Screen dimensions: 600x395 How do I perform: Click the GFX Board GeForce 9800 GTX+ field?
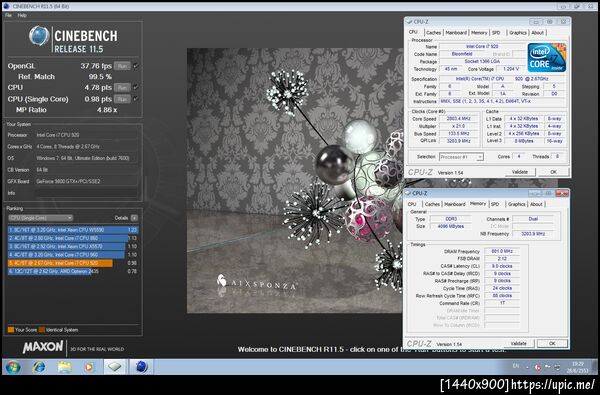click(x=87, y=181)
